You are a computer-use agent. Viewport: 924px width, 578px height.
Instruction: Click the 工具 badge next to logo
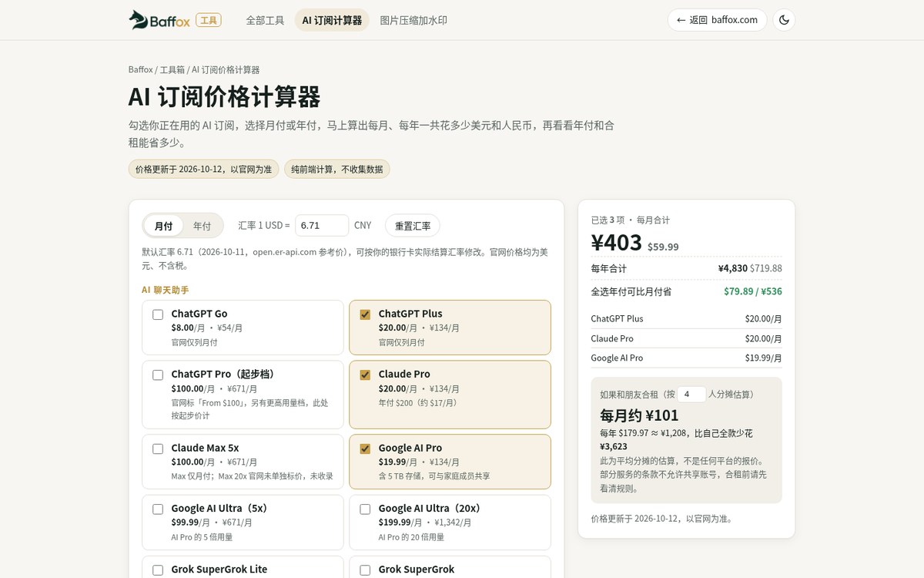209,20
